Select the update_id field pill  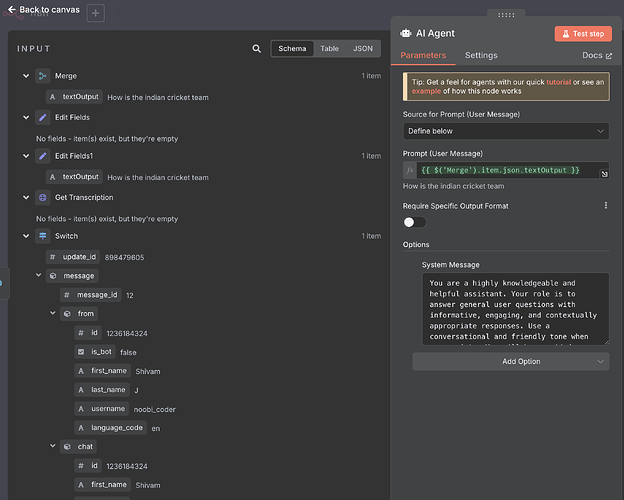(73, 257)
